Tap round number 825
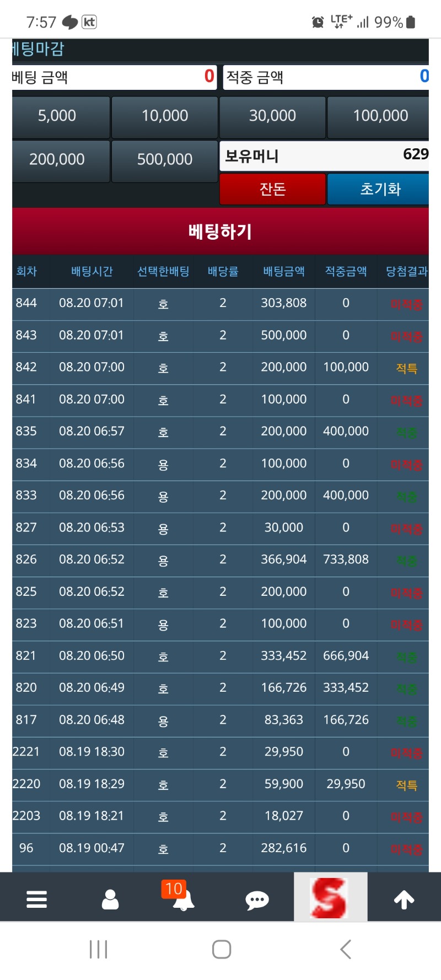 [x=26, y=591]
